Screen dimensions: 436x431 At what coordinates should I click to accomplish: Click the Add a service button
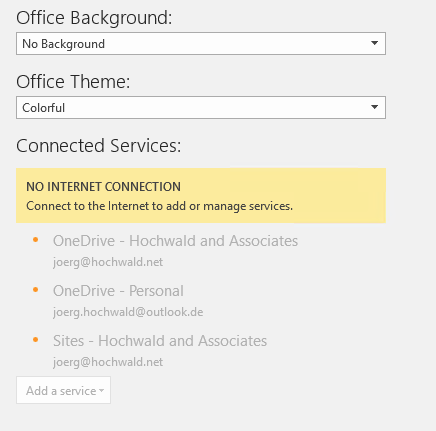(63, 390)
